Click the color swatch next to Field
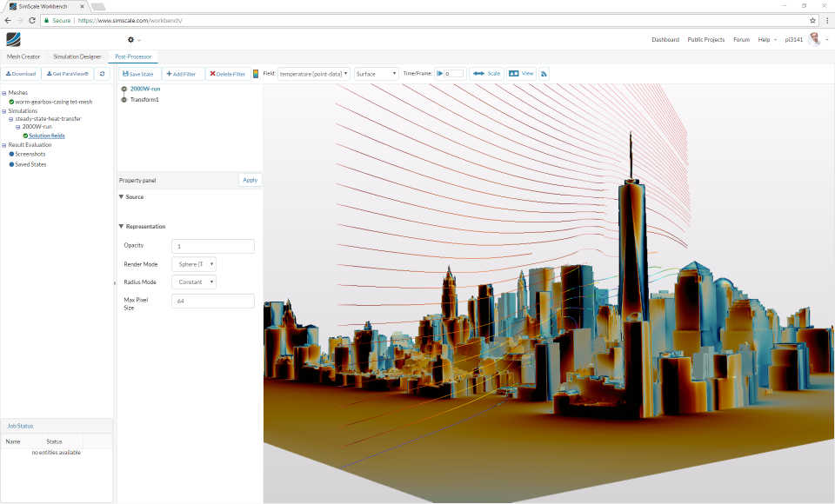The height and width of the screenshot is (504, 835). 256,73
